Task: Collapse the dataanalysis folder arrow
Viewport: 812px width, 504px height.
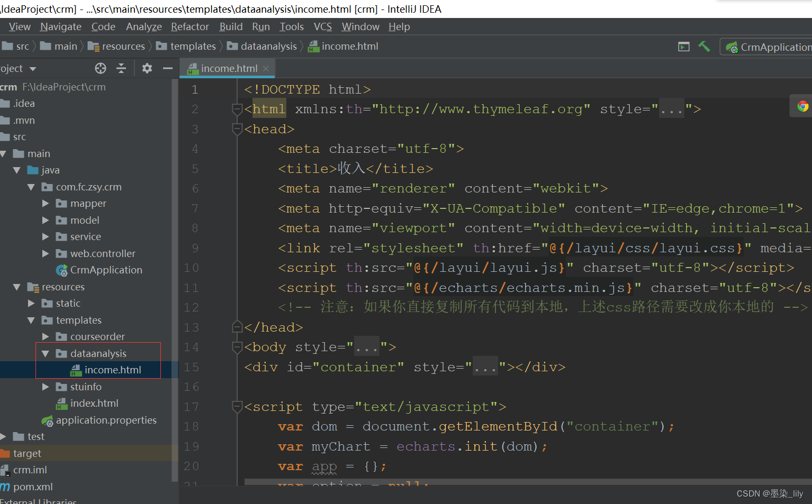Action: click(46, 354)
